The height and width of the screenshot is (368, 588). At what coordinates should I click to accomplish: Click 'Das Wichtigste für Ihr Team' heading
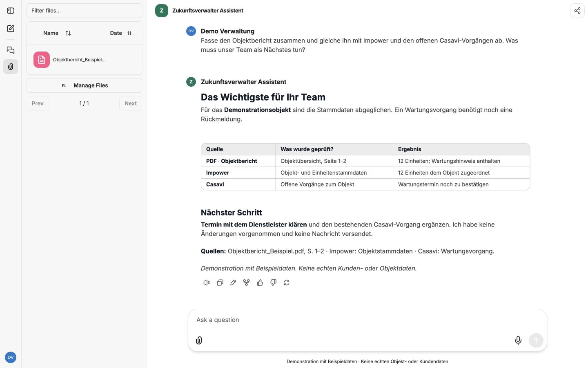263,97
